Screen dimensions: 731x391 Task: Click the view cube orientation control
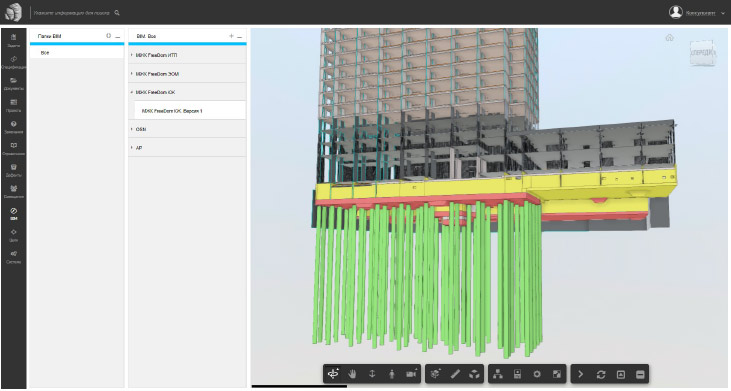(x=702, y=53)
